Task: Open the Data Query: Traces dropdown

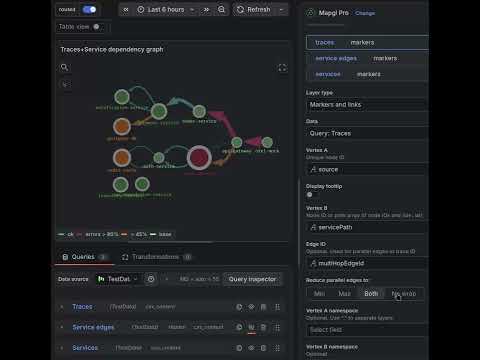Action: click(x=367, y=133)
